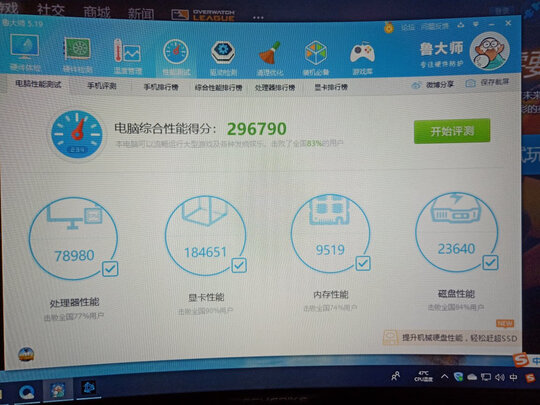The width and height of the screenshot is (540, 405).
Task: Open the 游戏库 gamepad icon
Action: tap(362, 57)
